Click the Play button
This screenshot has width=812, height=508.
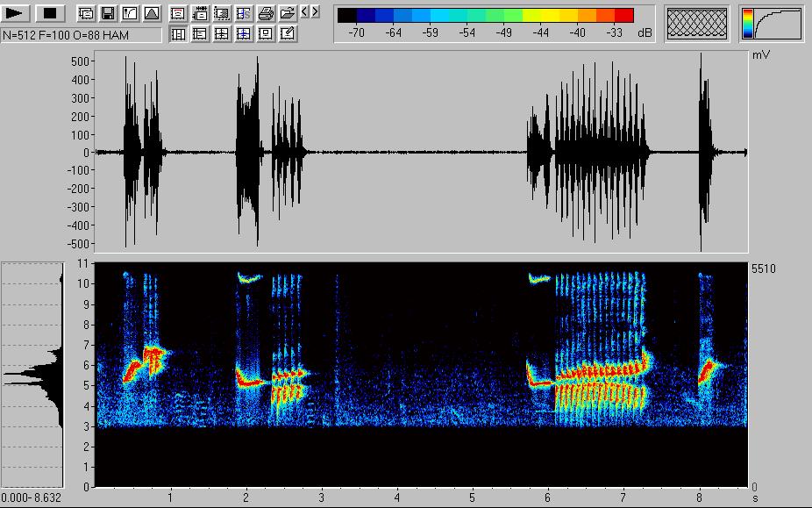pos(18,13)
